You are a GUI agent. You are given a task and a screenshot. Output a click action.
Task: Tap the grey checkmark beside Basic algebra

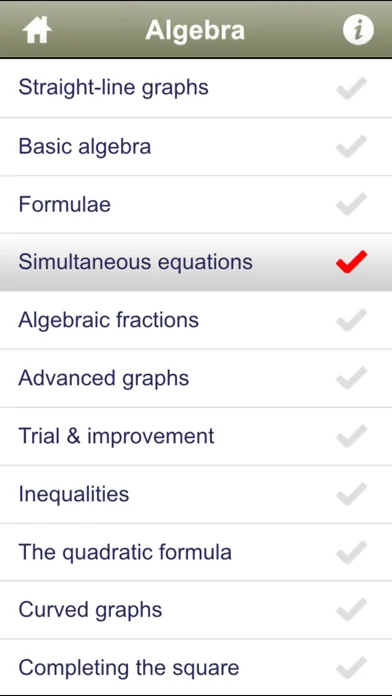click(352, 146)
